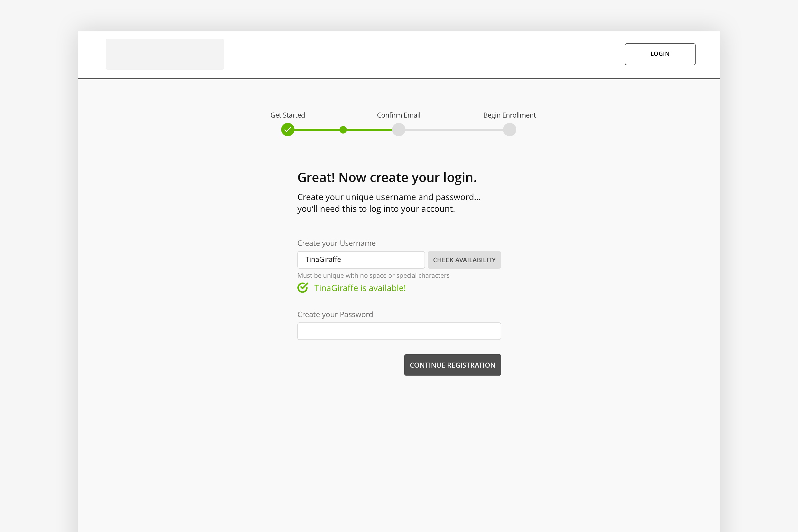Click the 'Create your Password' label
This screenshot has height=532, width=798.
click(x=335, y=314)
